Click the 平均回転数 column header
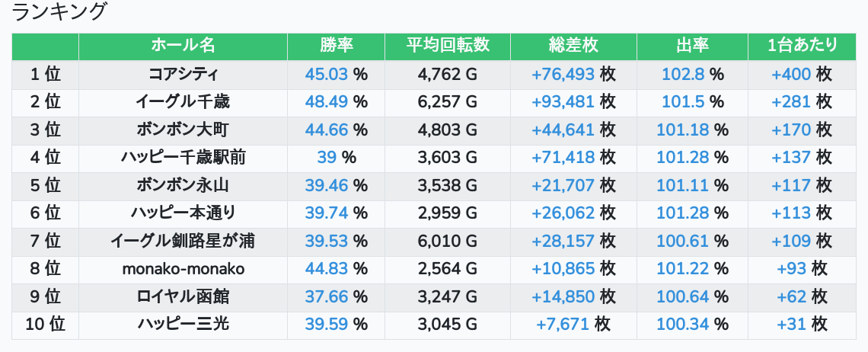 coord(448,46)
